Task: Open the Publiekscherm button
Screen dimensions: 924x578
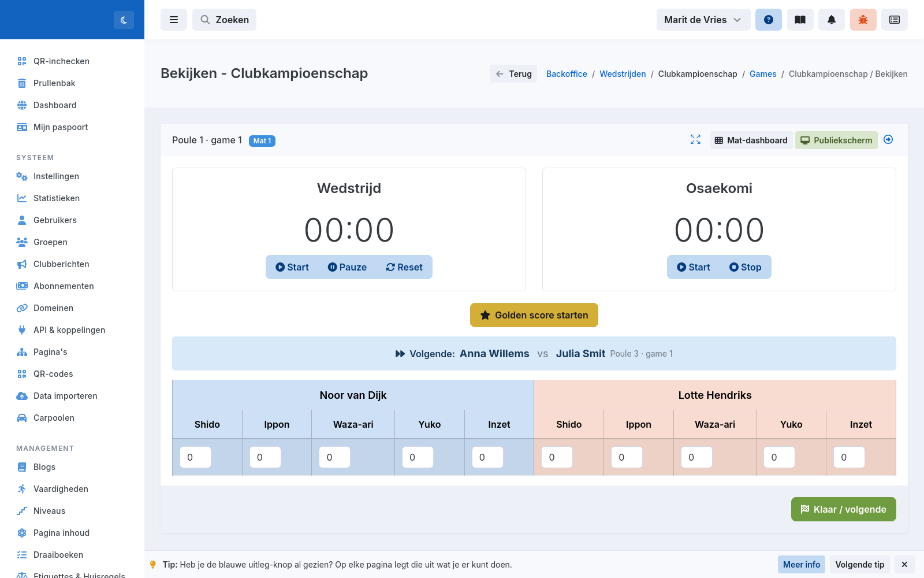Action: (836, 140)
